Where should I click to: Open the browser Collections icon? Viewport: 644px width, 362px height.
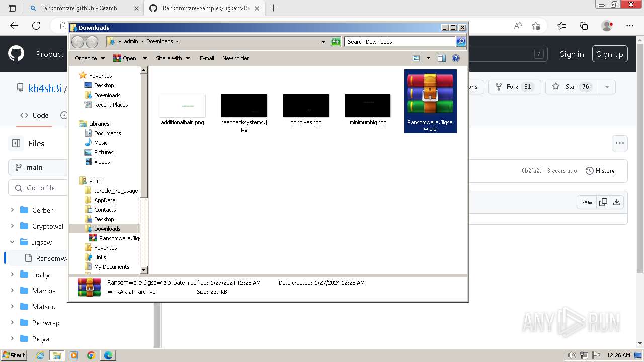[x=584, y=26]
